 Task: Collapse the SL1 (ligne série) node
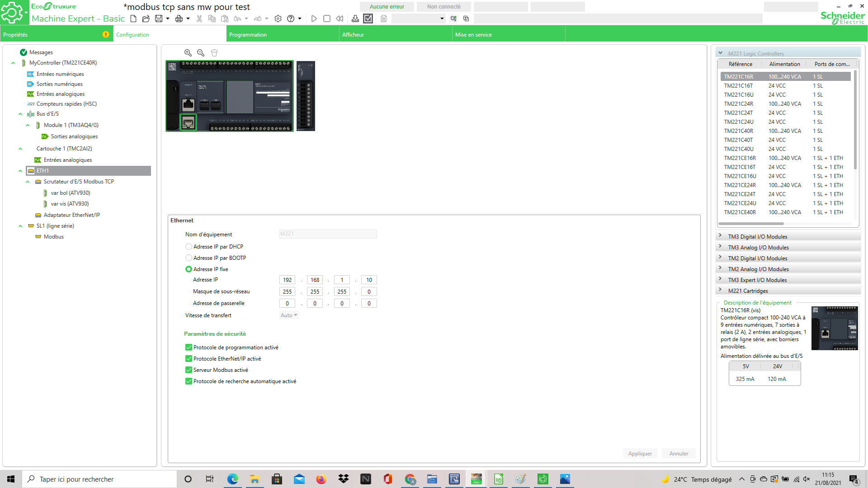pyautogui.click(x=20, y=226)
